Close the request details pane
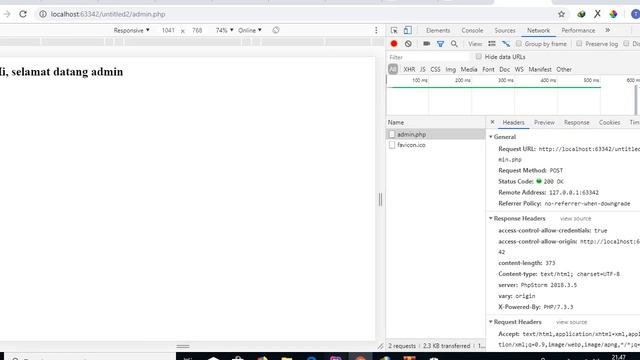Viewport: 640px width, 360px height. 492,122
